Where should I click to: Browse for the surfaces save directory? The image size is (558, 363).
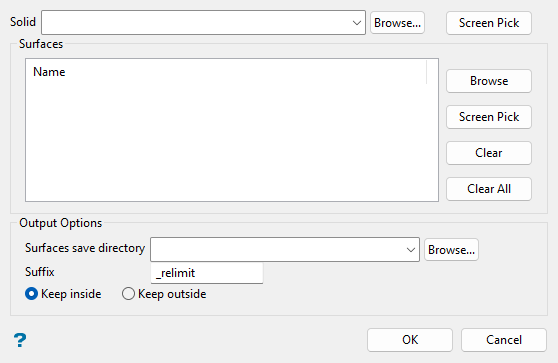[x=451, y=250]
